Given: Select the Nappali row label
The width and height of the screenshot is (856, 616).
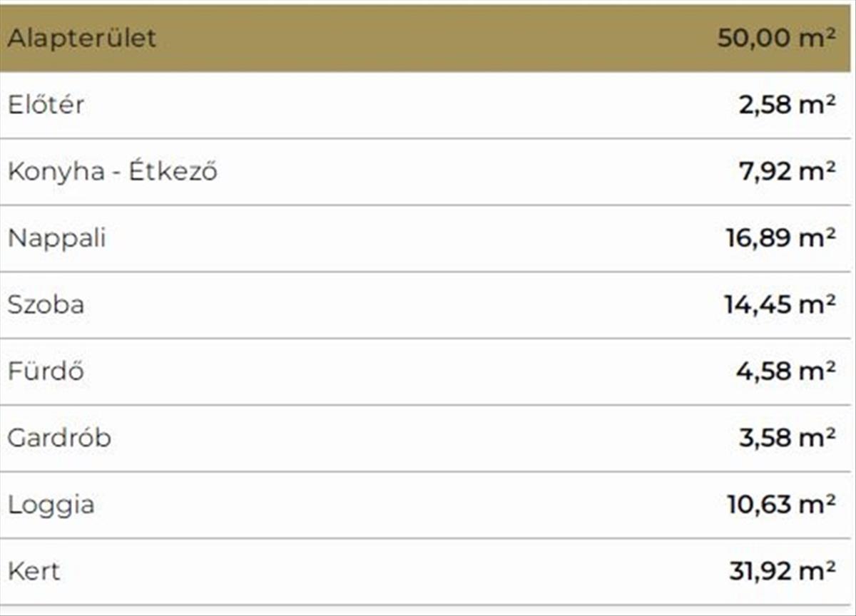Looking at the screenshot, I should 56,238.
